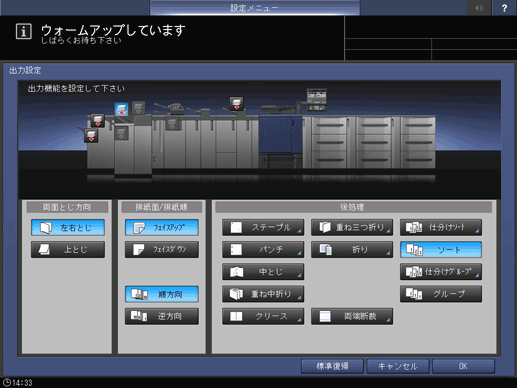Viewport: 517px width, 388px height.
Task: Choose フェイスダウン output face
Action: tap(162, 250)
